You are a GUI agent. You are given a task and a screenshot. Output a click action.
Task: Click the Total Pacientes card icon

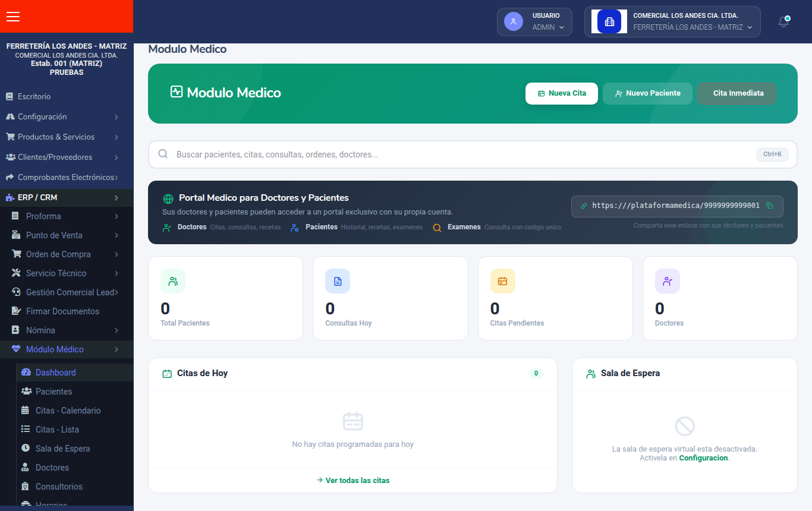coord(173,281)
